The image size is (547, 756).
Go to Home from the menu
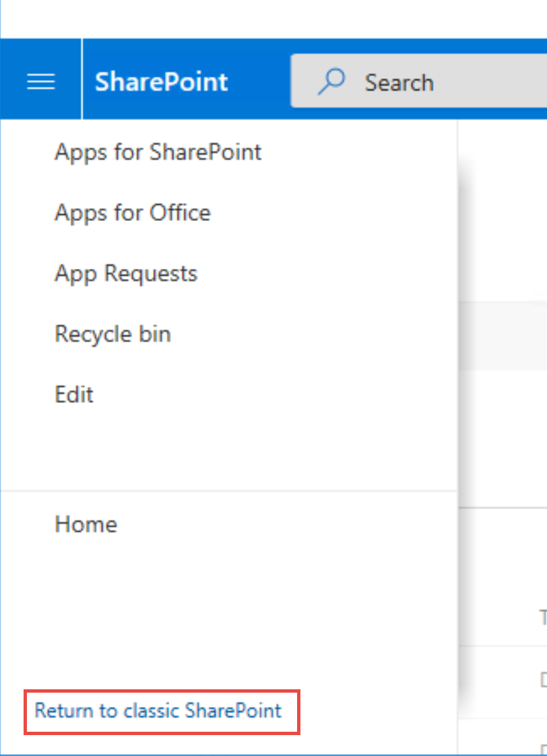pos(86,524)
